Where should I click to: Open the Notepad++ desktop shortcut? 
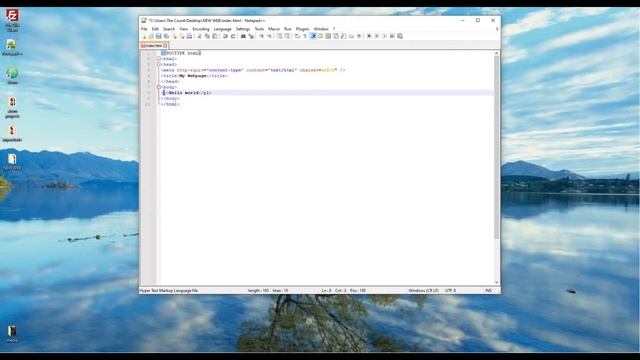pos(12,47)
